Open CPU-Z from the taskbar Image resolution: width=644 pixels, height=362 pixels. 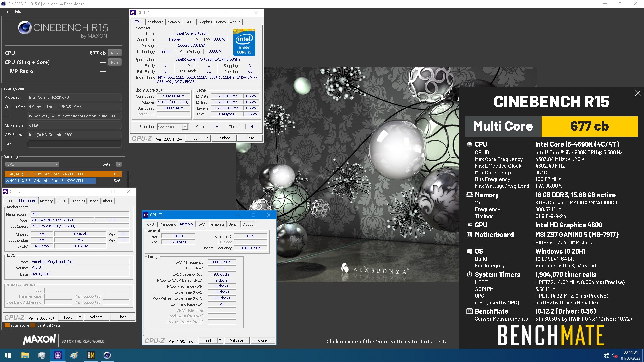coord(58,355)
